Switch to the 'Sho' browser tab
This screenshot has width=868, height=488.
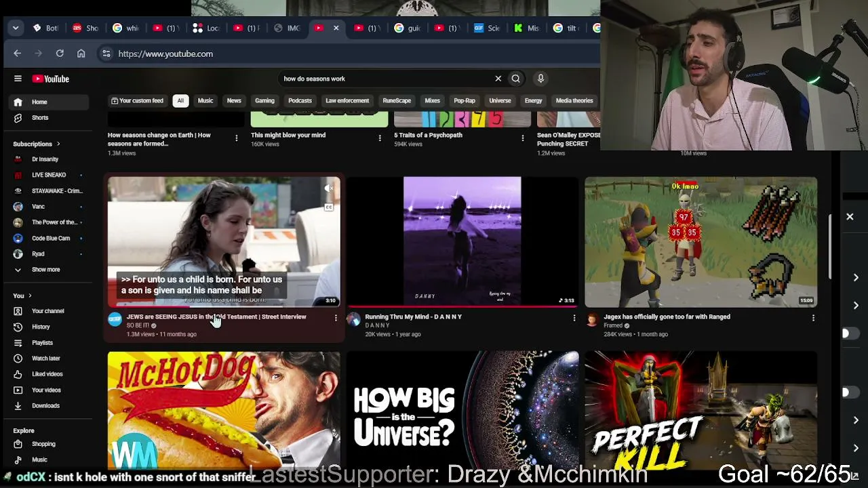[85, 28]
